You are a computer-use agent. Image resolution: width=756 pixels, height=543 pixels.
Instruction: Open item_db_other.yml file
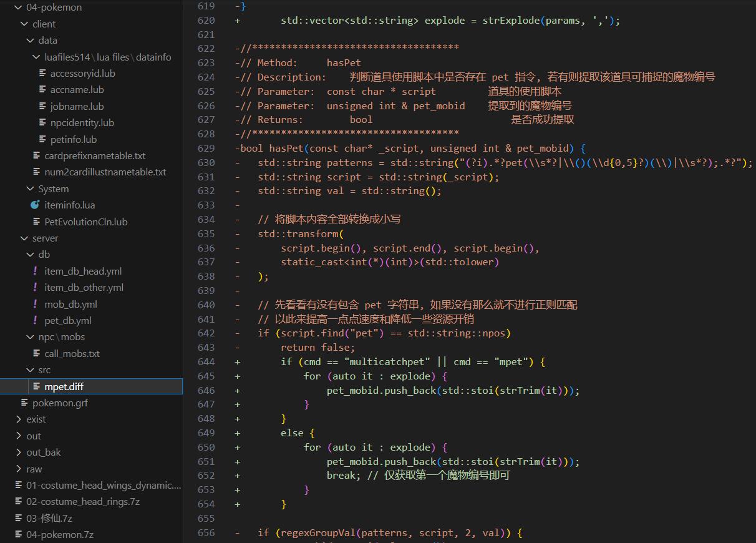coord(84,288)
